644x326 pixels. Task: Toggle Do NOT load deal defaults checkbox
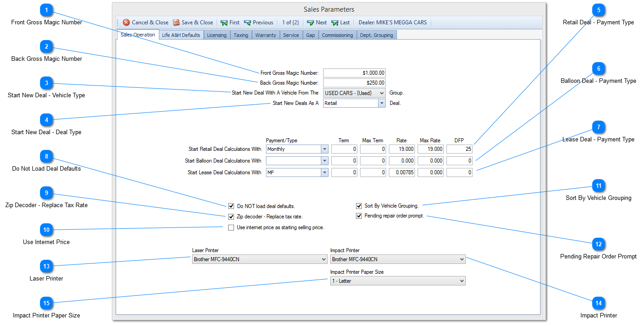tap(231, 206)
